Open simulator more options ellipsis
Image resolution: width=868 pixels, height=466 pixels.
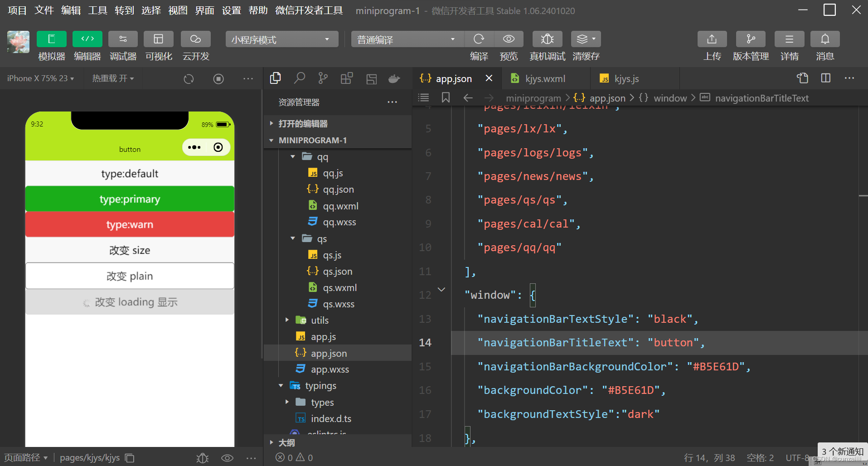pos(248,79)
